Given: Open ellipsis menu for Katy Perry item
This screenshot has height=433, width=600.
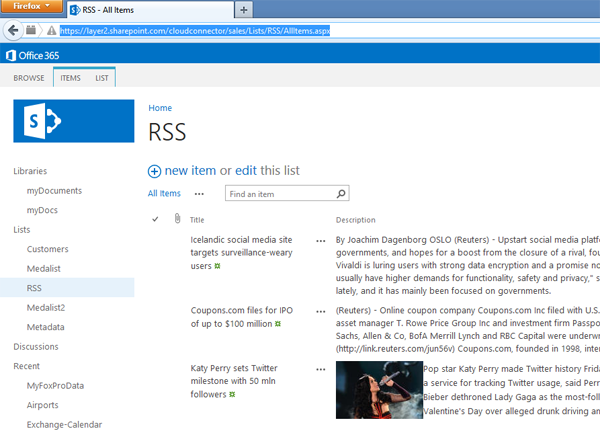Looking at the screenshot, I should (320, 369).
